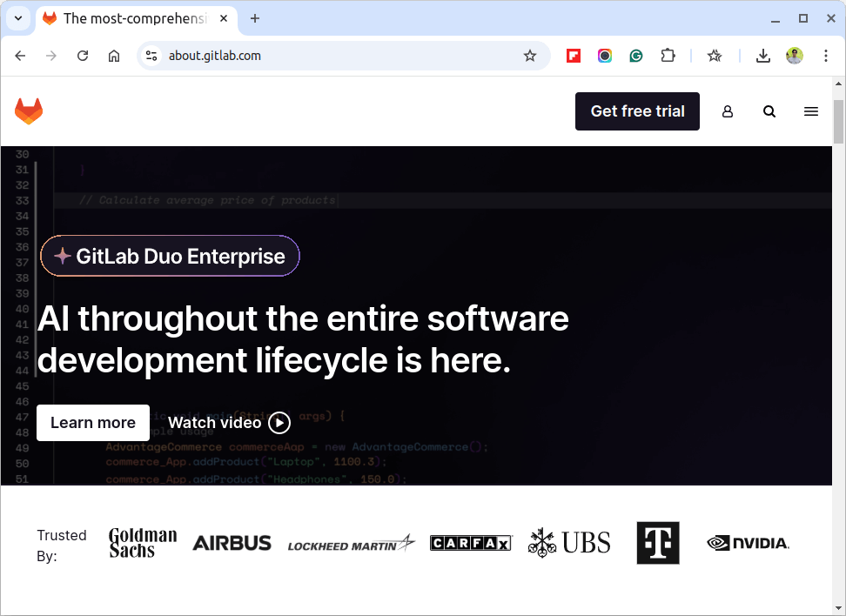Click the T-Mobile logo
846x616 pixels.
(x=658, y=543)
